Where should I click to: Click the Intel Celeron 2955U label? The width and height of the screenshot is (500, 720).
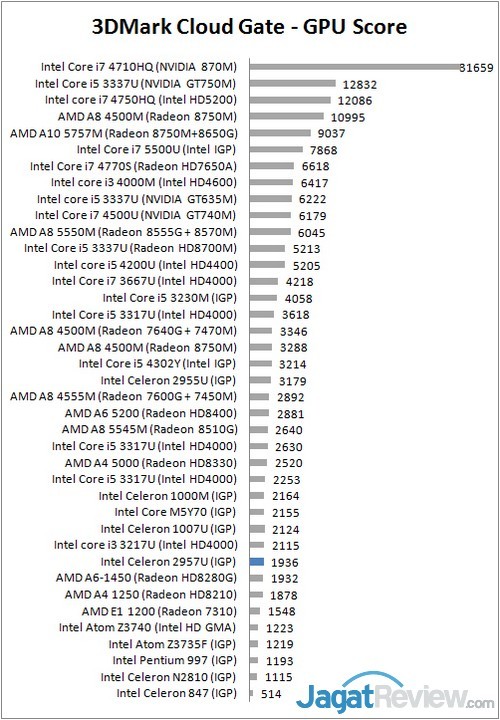168,380
